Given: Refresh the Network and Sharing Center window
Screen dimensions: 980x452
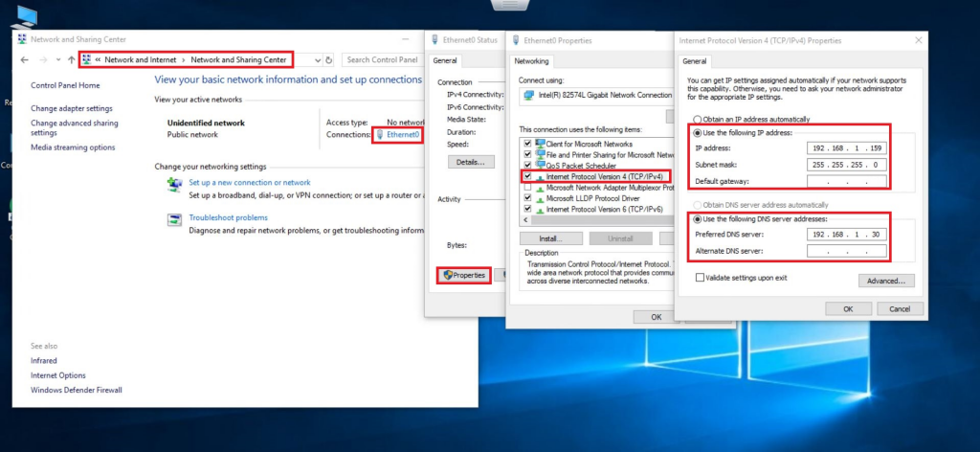Looking at the screenshot, I should click(329, 59).
